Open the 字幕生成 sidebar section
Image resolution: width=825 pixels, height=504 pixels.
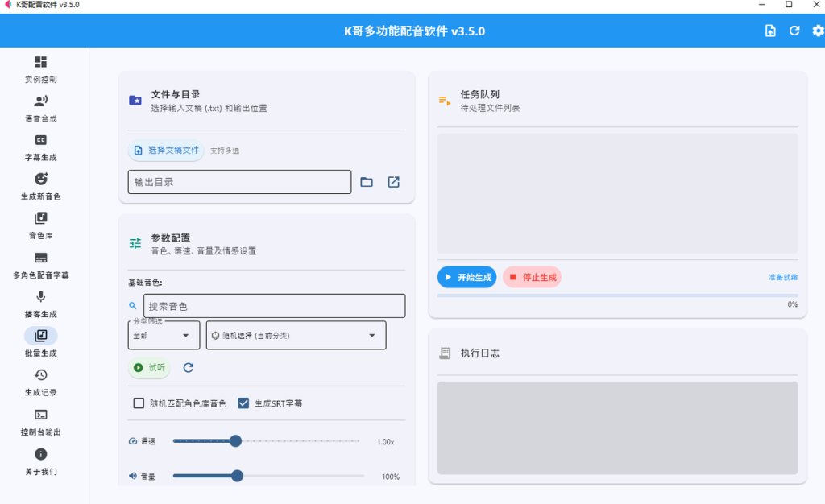(x=40, y=147)
